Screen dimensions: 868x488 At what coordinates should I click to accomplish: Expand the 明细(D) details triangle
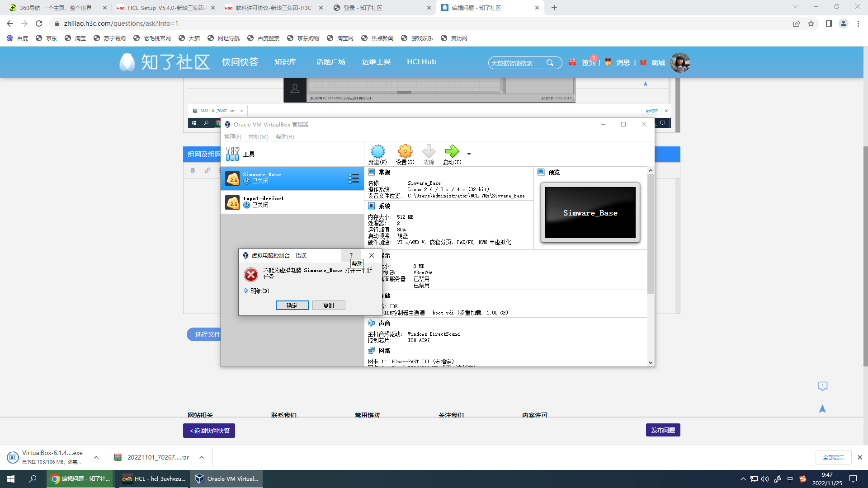coord(246,291)
